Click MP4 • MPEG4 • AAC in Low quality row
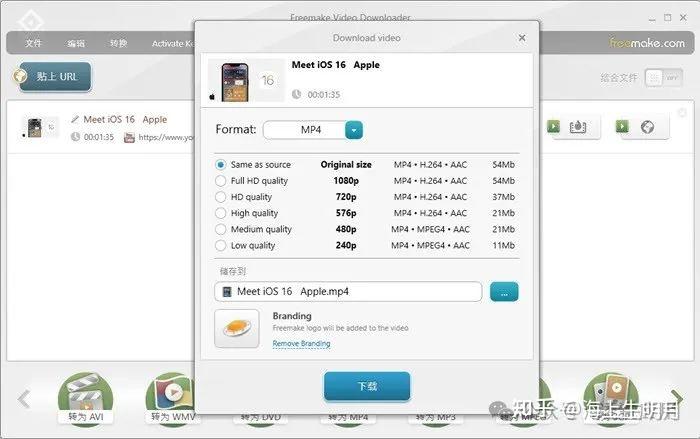This screenshot has height=439, width=700. [430, 245]
